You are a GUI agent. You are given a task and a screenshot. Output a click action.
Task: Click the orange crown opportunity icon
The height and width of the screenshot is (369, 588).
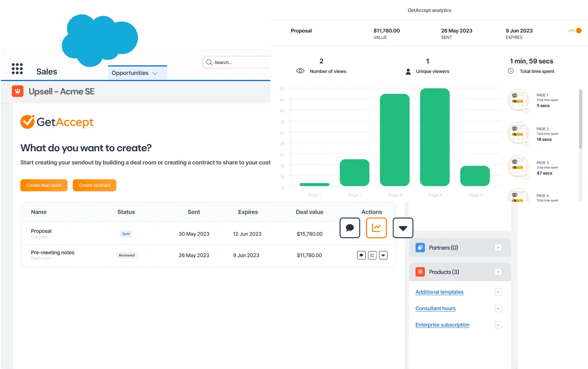coord(18,92)
